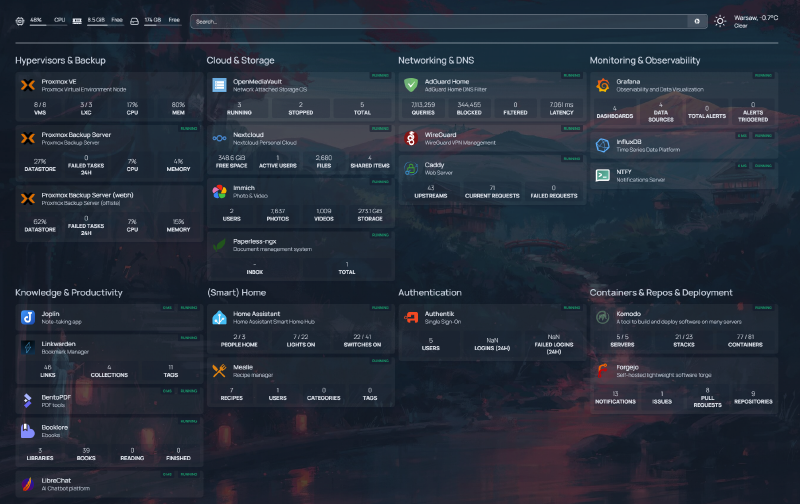
Task: Click the Proxmox VE logo icon
Action: pyautogui.click(x=28, y=85)
